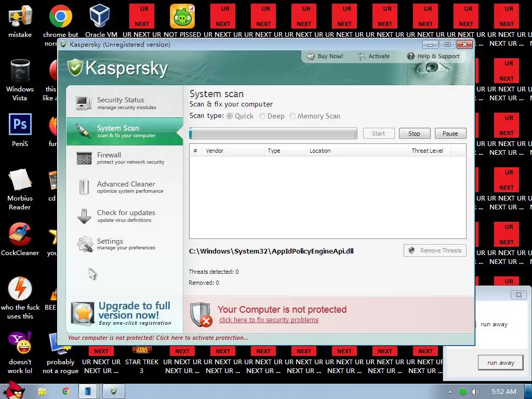Stop the running scan

pyautogui.click(x=414, y=134)
